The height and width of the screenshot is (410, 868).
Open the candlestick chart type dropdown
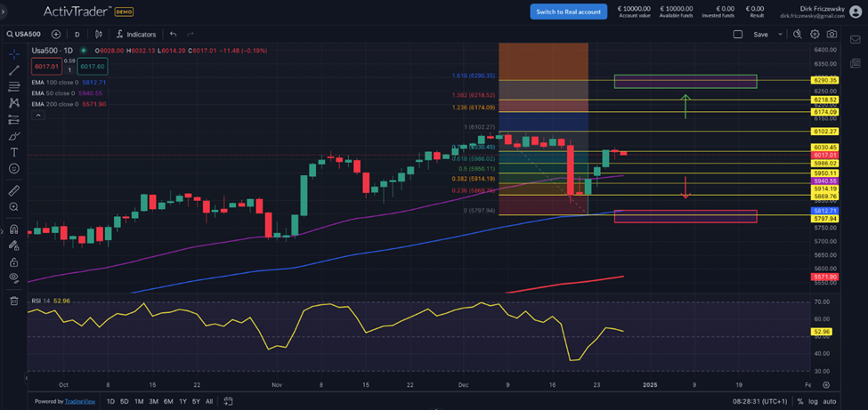[98, 34]
